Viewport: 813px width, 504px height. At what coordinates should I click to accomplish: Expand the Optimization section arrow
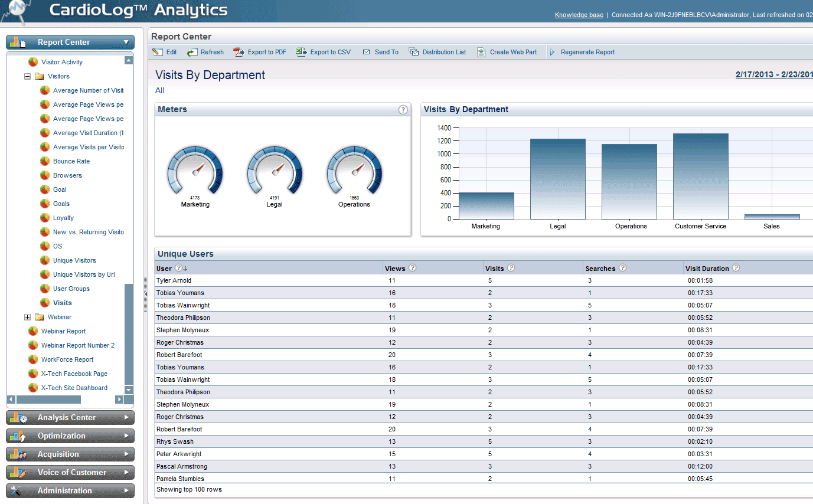pyautogui.click(x=126, y=436)
